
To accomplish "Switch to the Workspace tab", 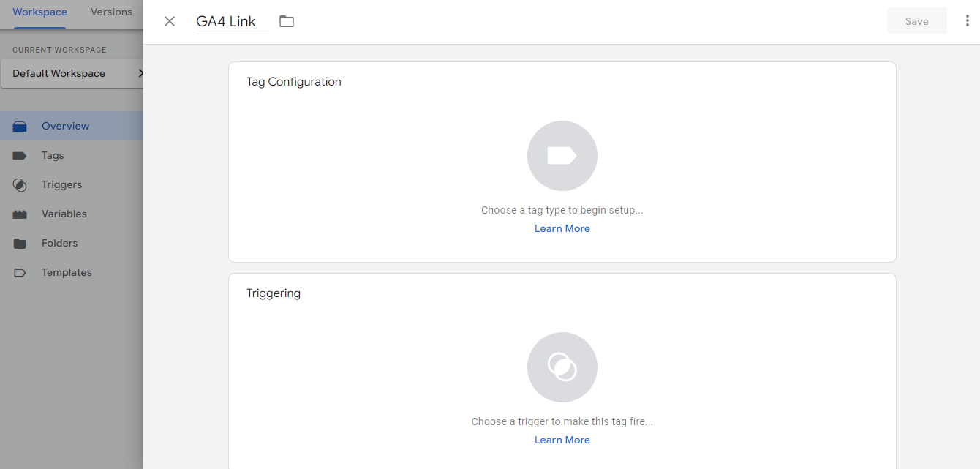I will point(39,12).
